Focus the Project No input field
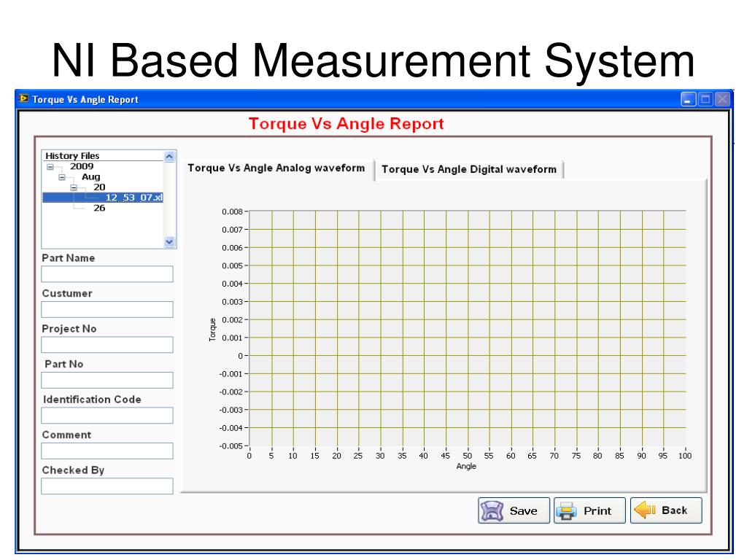Viewport: 747px width, 560px height. 107,345
